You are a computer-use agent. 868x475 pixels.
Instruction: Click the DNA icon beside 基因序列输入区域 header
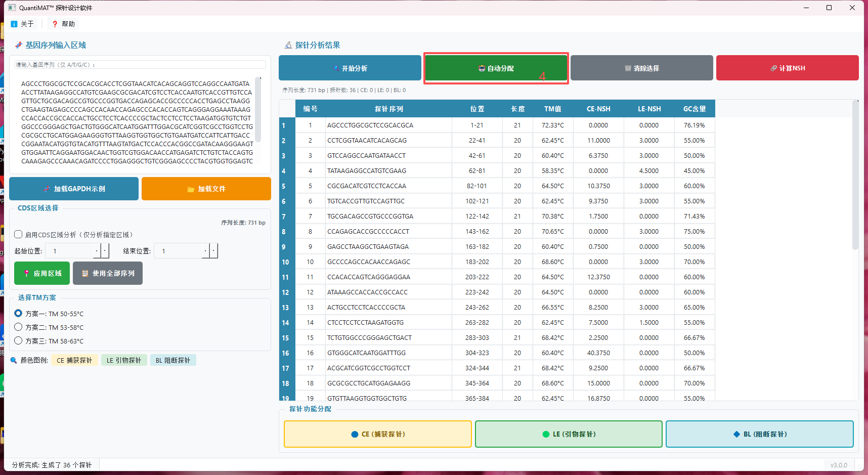(x=18, y=45)
